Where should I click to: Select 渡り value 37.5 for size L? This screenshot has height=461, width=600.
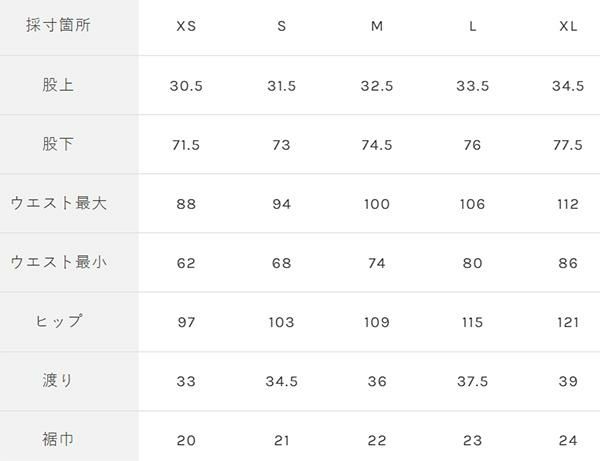(471, 381)
